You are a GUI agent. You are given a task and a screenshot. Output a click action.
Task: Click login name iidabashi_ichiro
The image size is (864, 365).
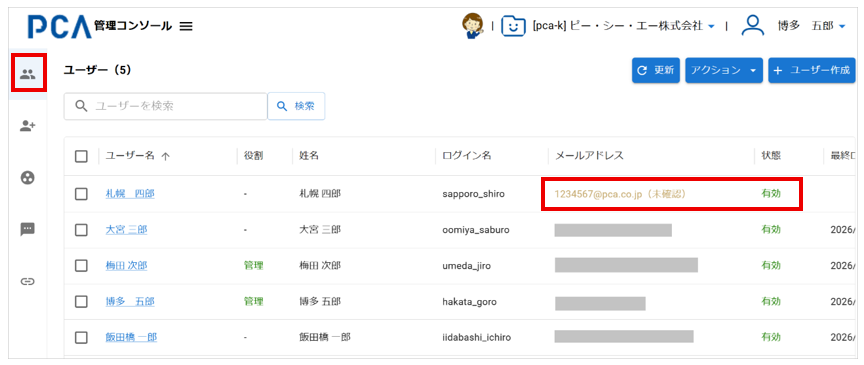click(478, 337)
